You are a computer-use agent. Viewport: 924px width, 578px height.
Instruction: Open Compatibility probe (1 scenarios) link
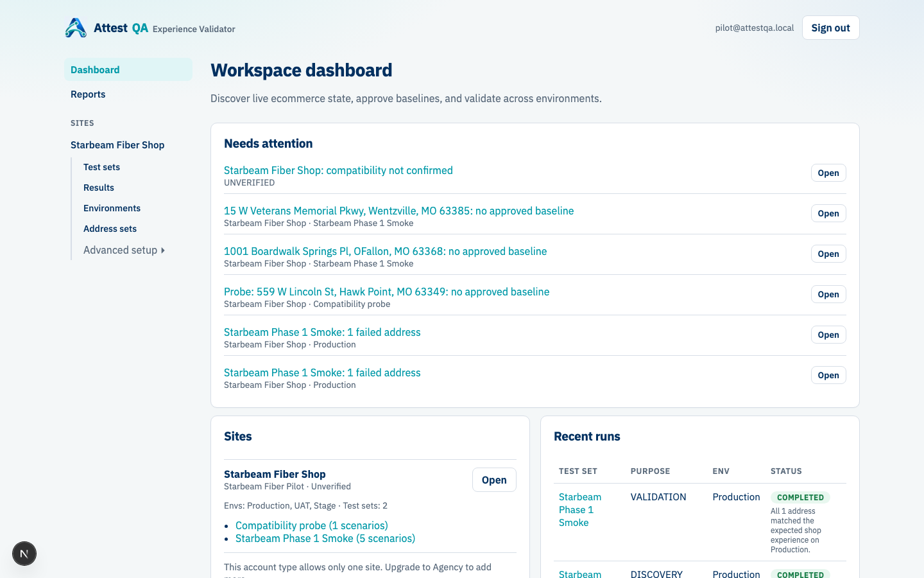[312, 525]
